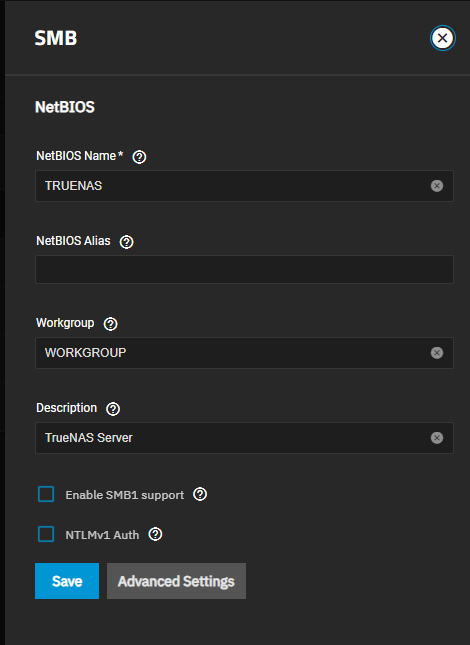The image size is (470, 645).
Task: View help for Enable SMB1 support
Action: (200, 494)
